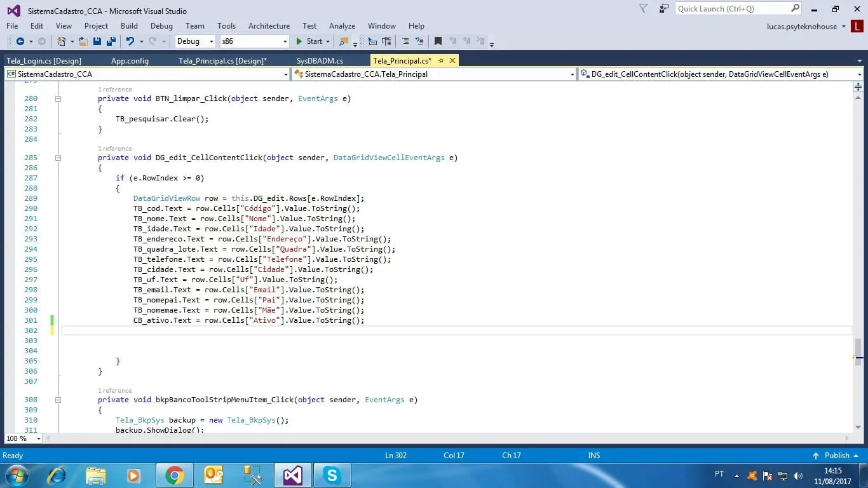Collapse the BTN_limpar_Click method outline

click(x=58, y=98)
